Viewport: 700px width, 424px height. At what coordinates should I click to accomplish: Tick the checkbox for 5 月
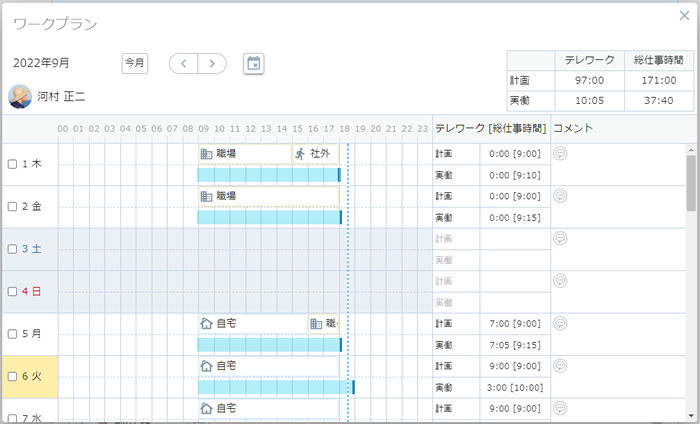[12, 334]
